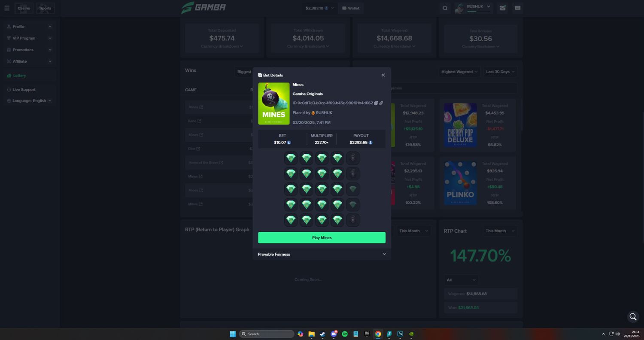Open the search magnifier in header
The height and width of the screenshot is (340, 644).
pos(445,8)
